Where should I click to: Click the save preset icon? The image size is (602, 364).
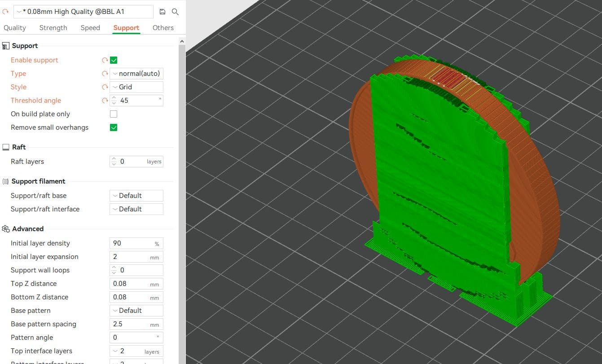point(163,12)
